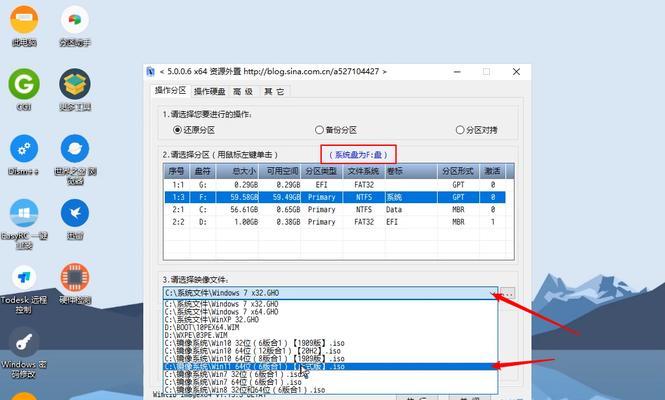Open the 其它 tab

274,91
